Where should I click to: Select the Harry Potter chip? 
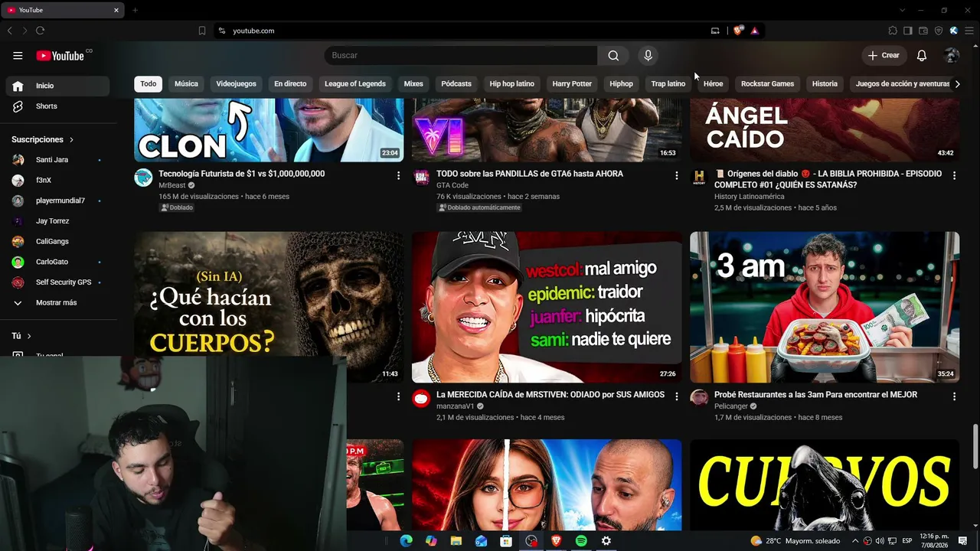point(572,84)
